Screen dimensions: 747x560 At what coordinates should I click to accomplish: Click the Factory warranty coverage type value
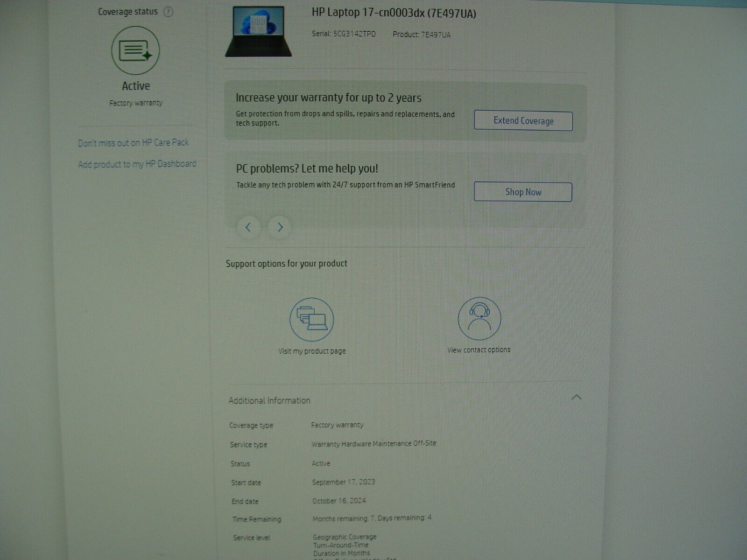(x=337, y=425)
